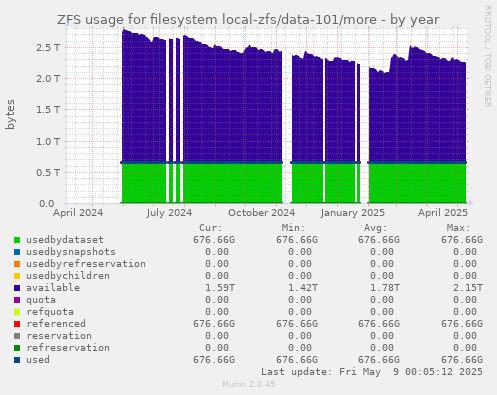Select the refreservation legend label
Viewport: 497px width, 395px height.
click(x=68, y=348)
